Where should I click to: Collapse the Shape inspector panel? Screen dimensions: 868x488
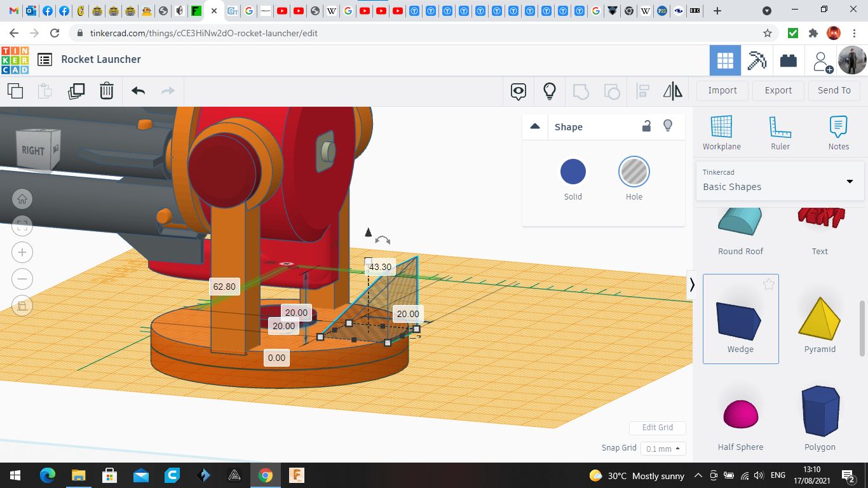[x=535, y=126]
